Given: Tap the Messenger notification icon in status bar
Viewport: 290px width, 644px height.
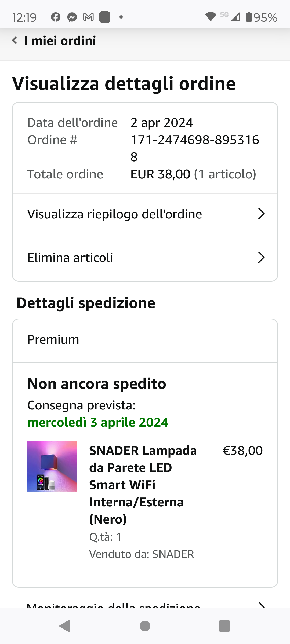Looking at the screenshot, I should click(x=72, y=17).
